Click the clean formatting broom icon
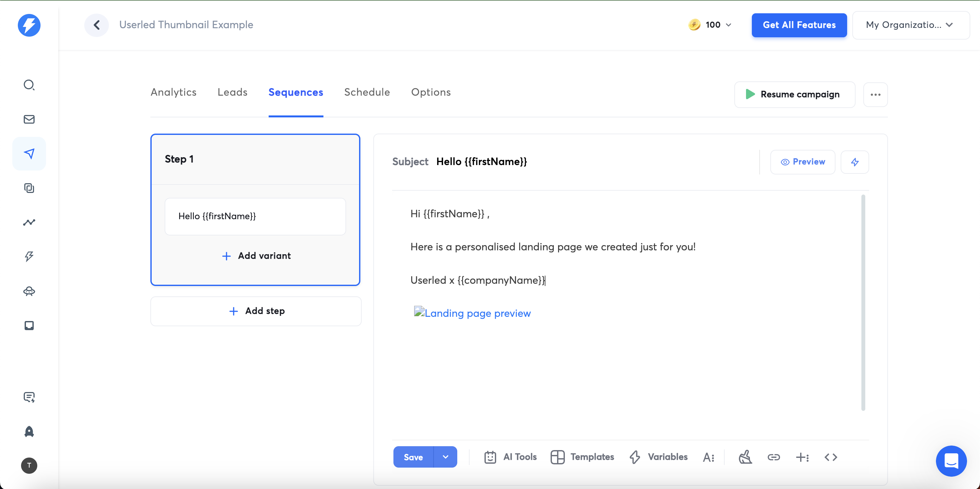Screen dimensions: 980x489 [745, 457]
